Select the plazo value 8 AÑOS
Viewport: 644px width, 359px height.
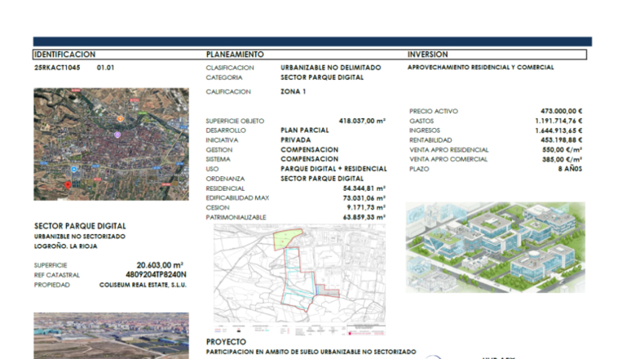(570, 169)
